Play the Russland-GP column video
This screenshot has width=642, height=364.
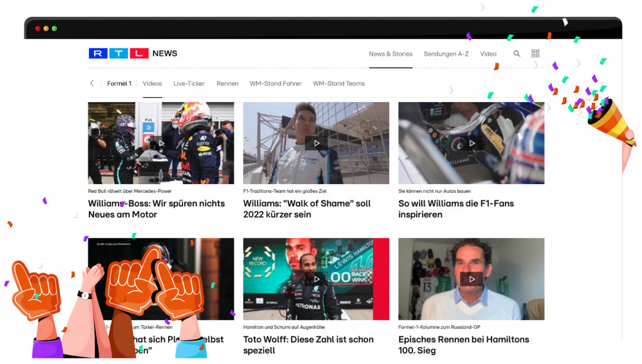tap(471, 279)
